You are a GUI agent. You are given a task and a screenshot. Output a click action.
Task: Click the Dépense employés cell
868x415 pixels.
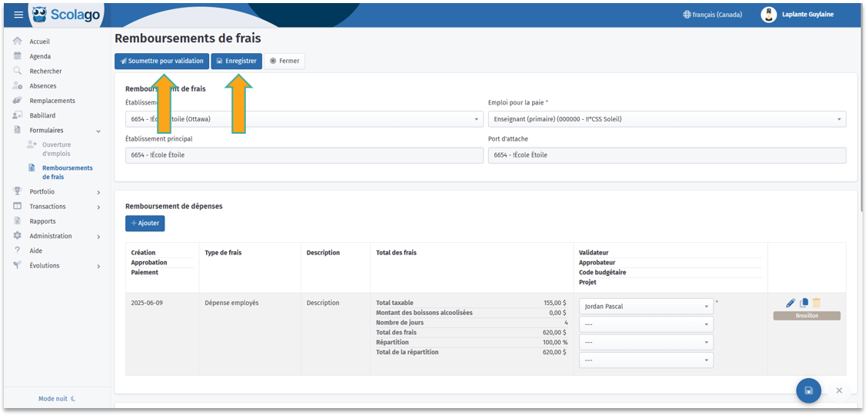[x=231, y=304]
